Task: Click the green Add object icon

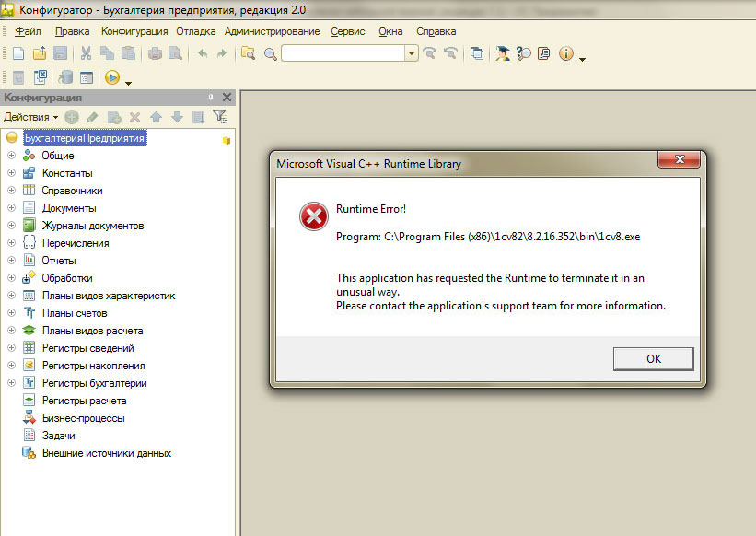Action: click(x=72, y=117)
